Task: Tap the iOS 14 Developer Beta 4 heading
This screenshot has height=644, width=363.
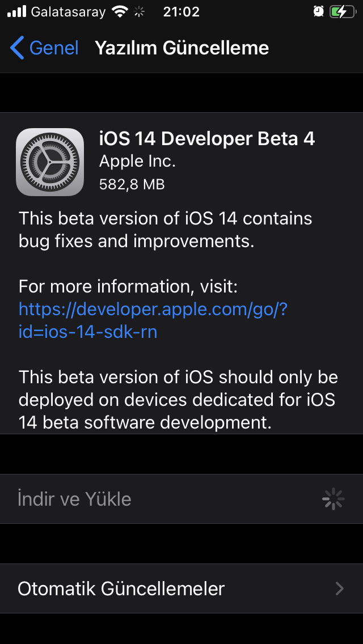Action: pos(207,139)
